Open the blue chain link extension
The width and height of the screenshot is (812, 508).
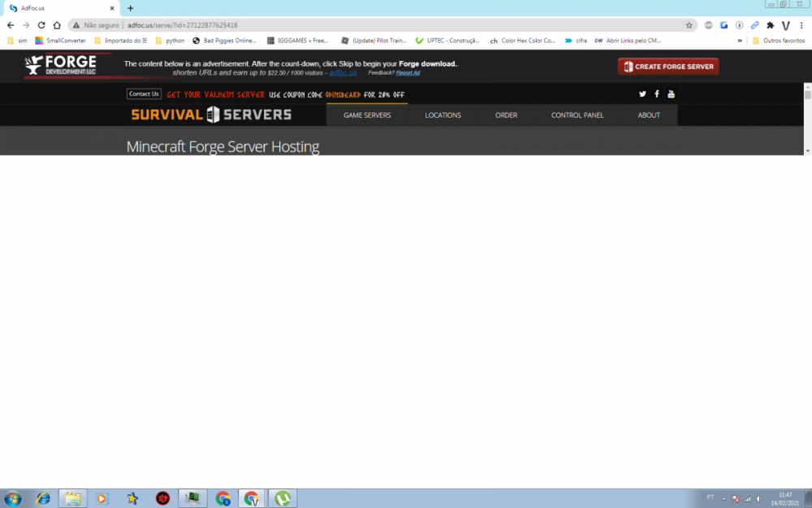pyautogui.click(x=755, y=25)
